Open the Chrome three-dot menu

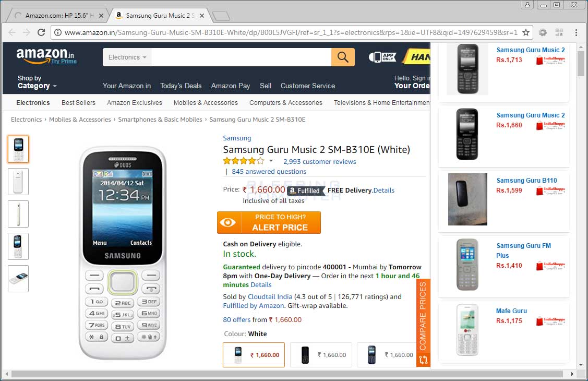576,32
